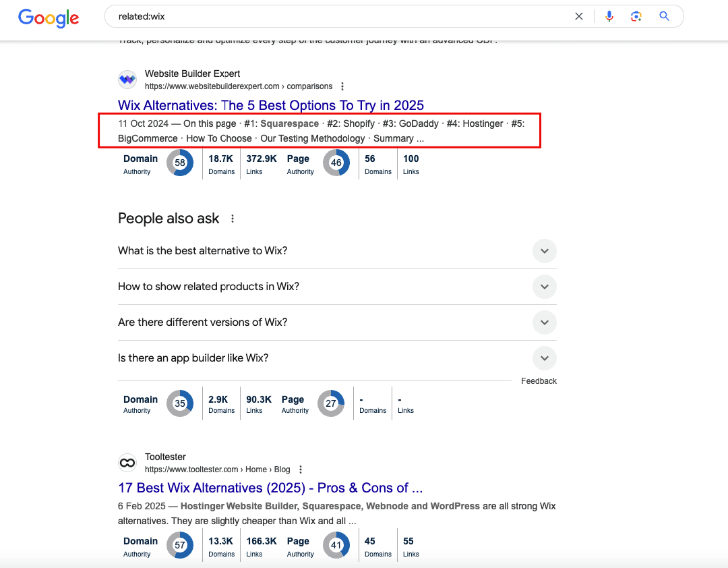Image resolution: width=728 pixels, height=568 pixels.
Task: Open three-dot menu beside websitebuilderexpert.com URL
Action: pos(342,86)
